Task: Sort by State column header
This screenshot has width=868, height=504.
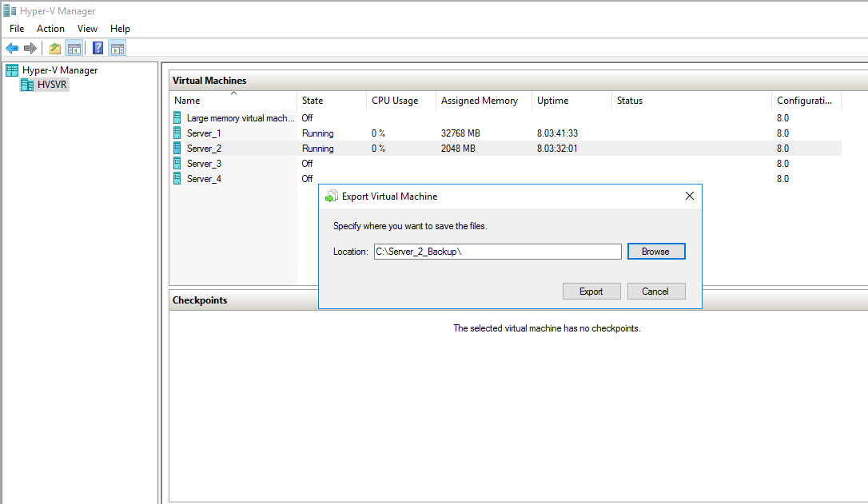Action: click(x=332, y=101)
